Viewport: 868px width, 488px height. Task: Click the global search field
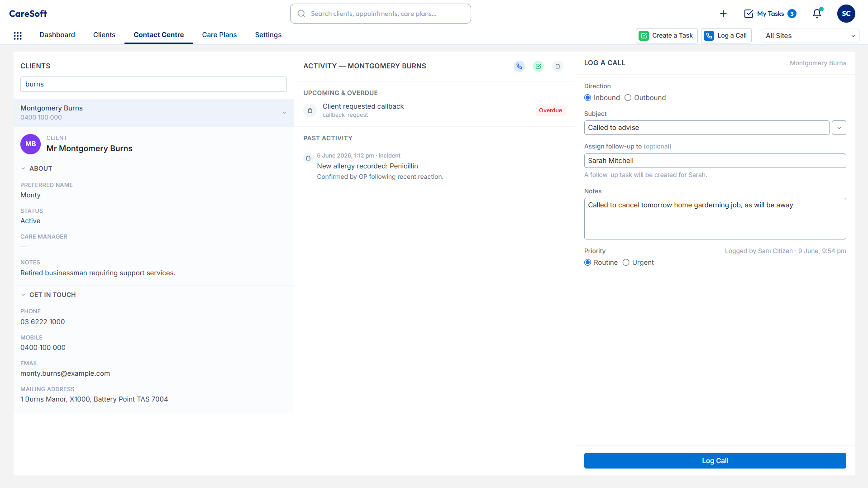380,14
